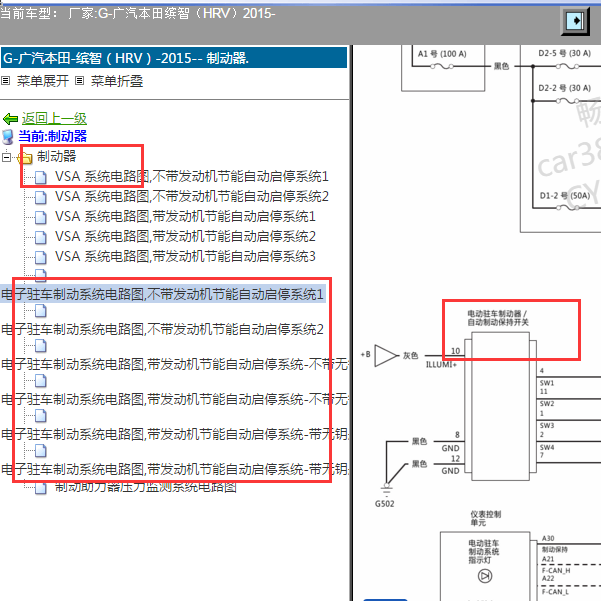Click the 电动驻车制动系统指示灯 symbol
The width and height of the screenshot is (601, 601).
485,576
